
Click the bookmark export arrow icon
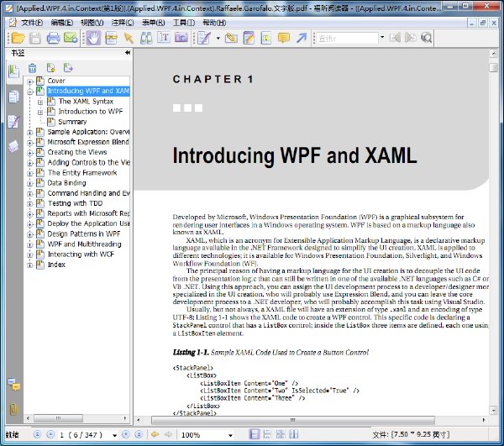coord(68,68)
